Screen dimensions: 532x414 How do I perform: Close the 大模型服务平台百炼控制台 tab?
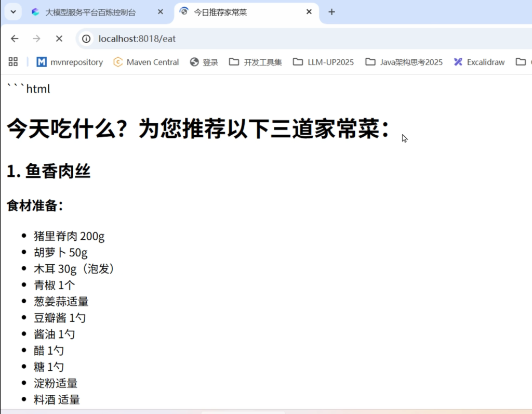[x=161, y=12]
